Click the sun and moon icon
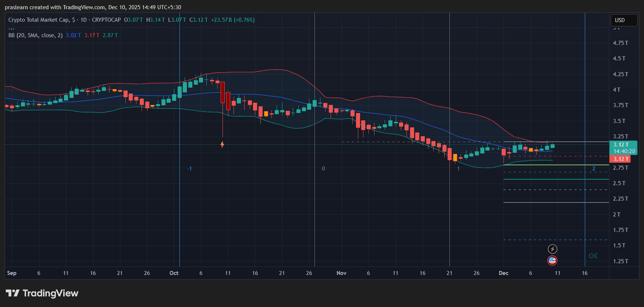644x307 pixels. (x=593, y=256)
